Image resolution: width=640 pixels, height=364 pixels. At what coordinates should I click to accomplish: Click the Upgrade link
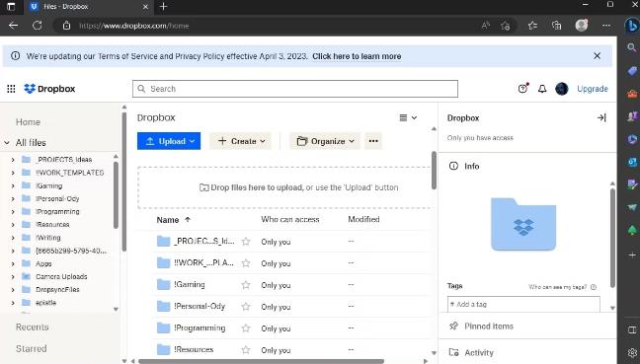[x=593, y=89]
